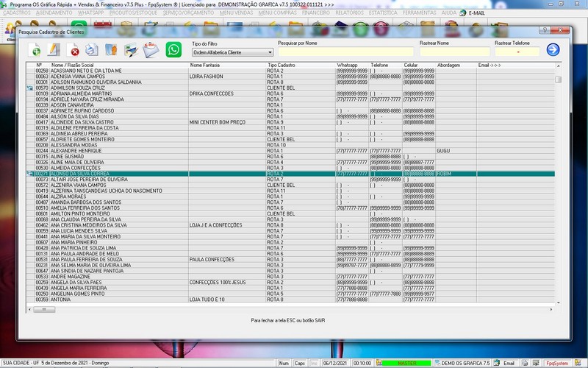
Task: Click the printer icon in status bar
Action: [x=525, y=363]
